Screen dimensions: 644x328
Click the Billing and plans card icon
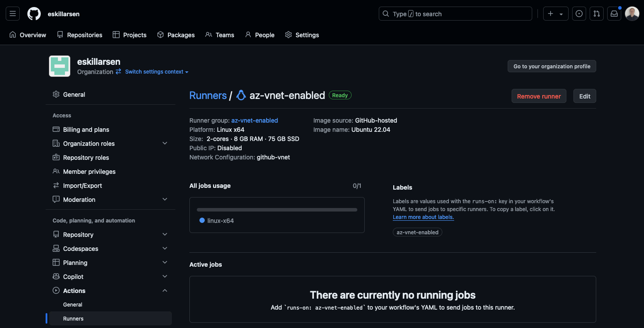click(x=56, y=129)
